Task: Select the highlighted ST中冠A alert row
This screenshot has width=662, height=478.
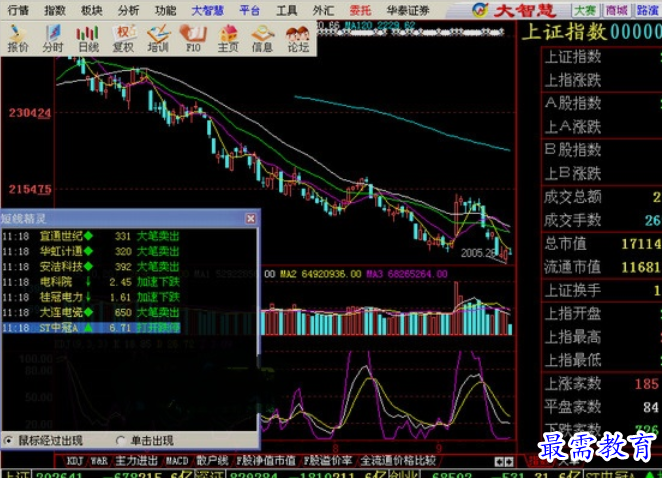Action: coord(91,328)
